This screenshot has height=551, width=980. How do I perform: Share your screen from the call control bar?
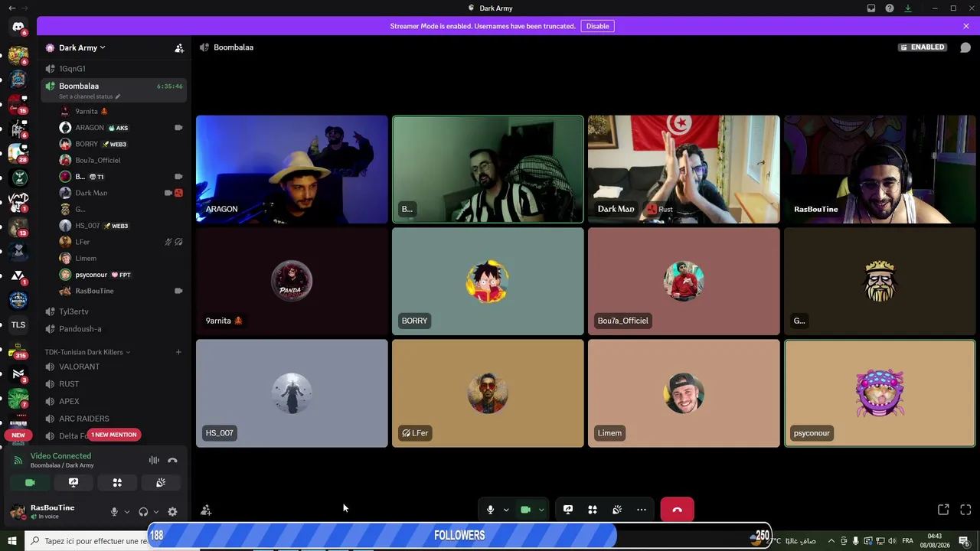(568, 510)
